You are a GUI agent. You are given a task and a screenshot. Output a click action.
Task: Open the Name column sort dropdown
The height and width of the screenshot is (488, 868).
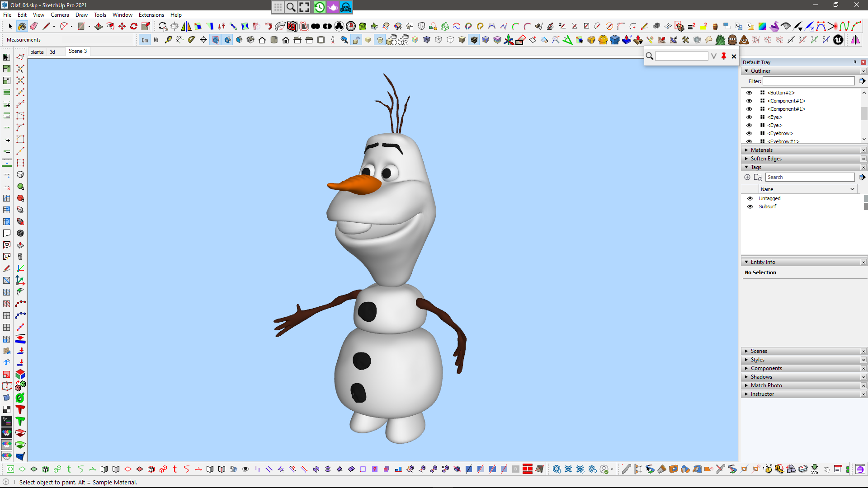(852, 189)
